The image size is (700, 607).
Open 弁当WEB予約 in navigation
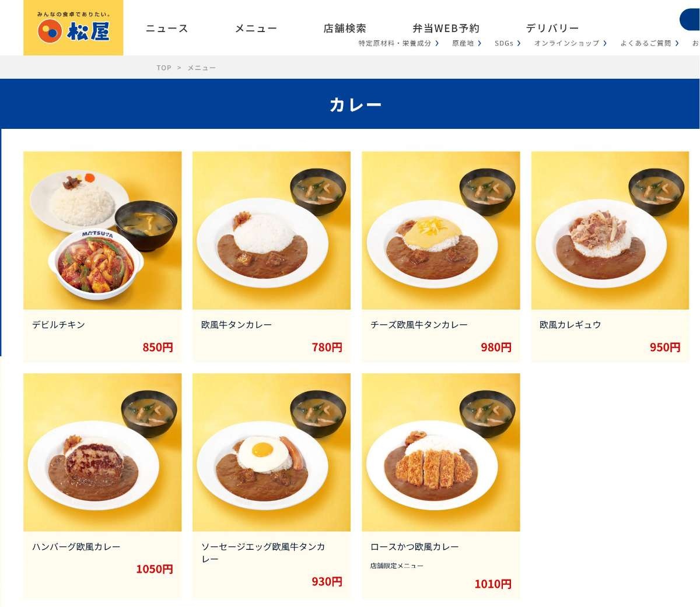tap(446, 28)
